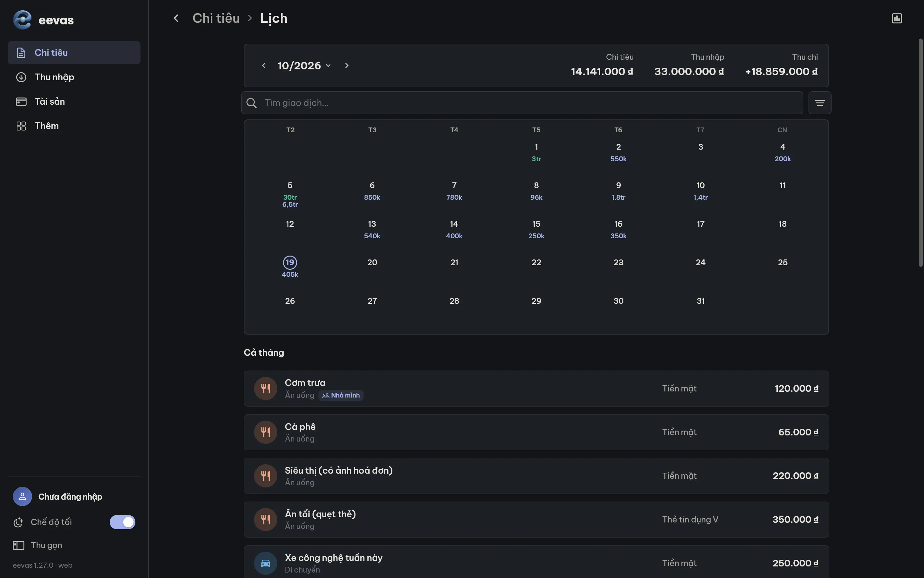Click the food icon on the Siêu thị row
The height and width of the screenshot is (578, 924).
point(265,476)
